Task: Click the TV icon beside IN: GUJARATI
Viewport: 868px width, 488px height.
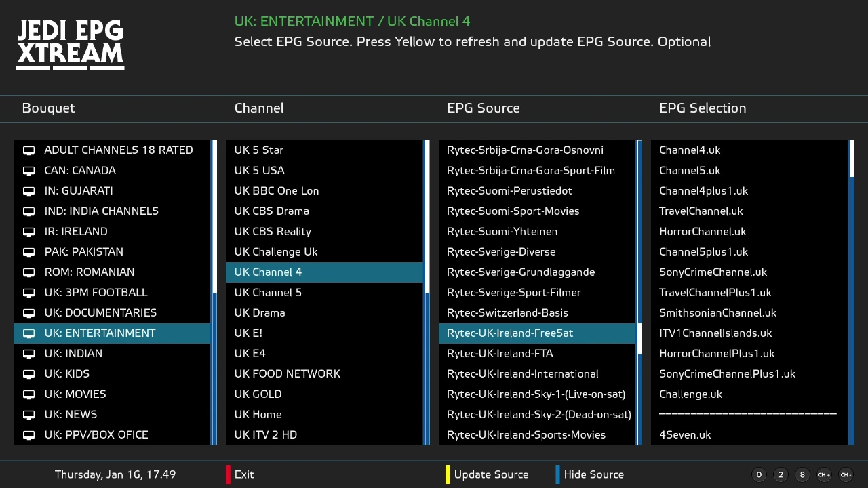Action: tap(28, 191)
